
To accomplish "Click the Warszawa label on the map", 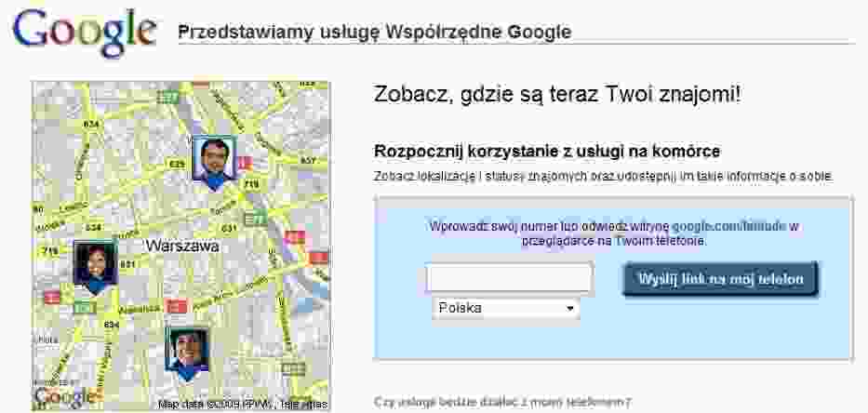I will (182, 246).
